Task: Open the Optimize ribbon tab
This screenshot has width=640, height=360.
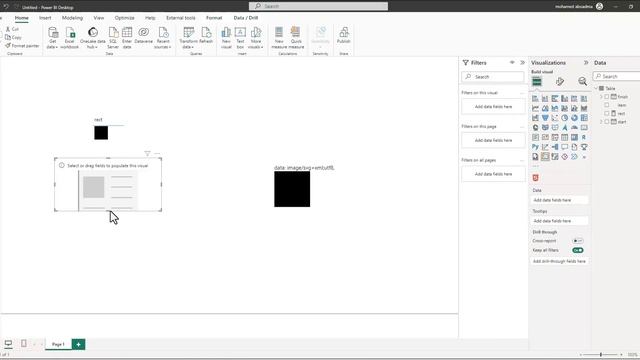Action: click(x=124, y=18)
